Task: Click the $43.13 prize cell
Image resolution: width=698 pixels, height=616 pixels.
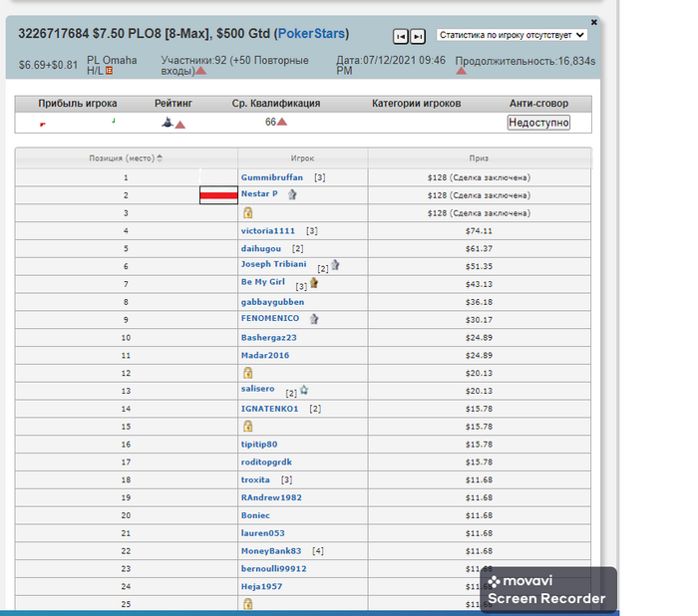Action: click(479, 284)
